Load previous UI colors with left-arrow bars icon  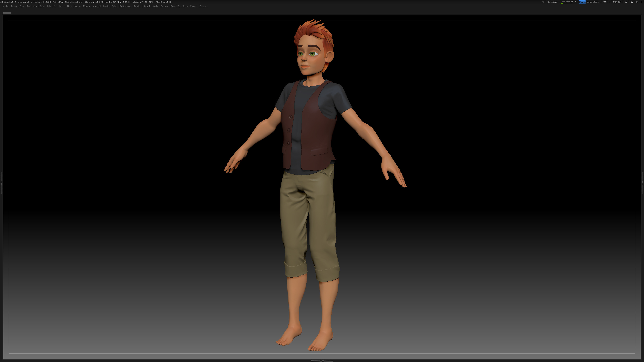604,2
